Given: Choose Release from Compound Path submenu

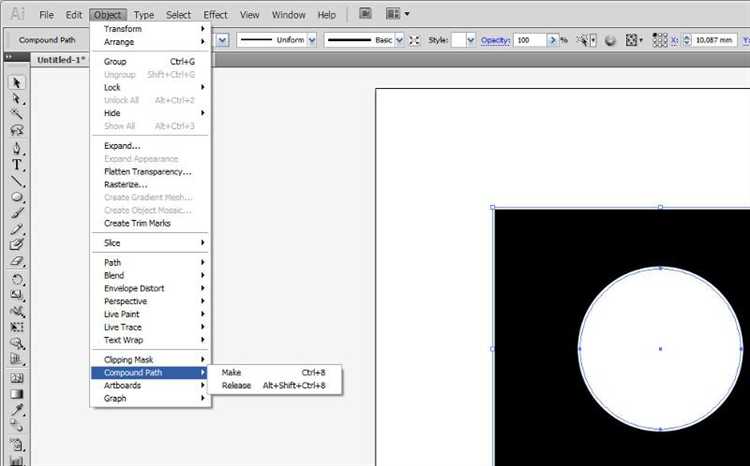Looking at the screenshot, I should [x=275, y=385].
